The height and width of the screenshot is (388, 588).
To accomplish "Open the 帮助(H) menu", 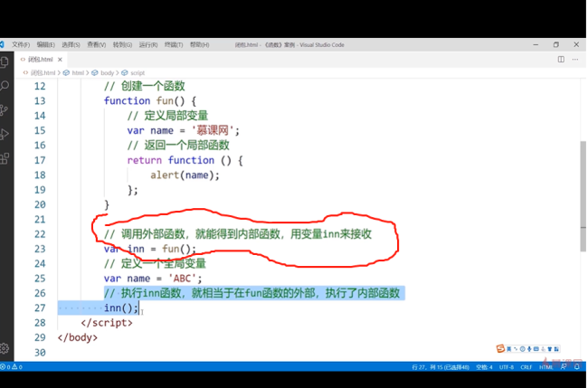I will point(199,44).
